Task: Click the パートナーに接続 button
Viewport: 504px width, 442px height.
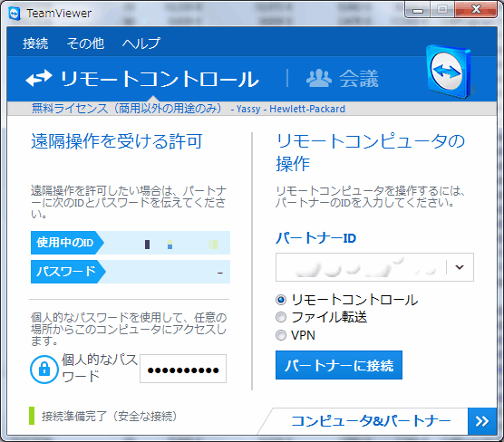Action: [x=339, y=365]
